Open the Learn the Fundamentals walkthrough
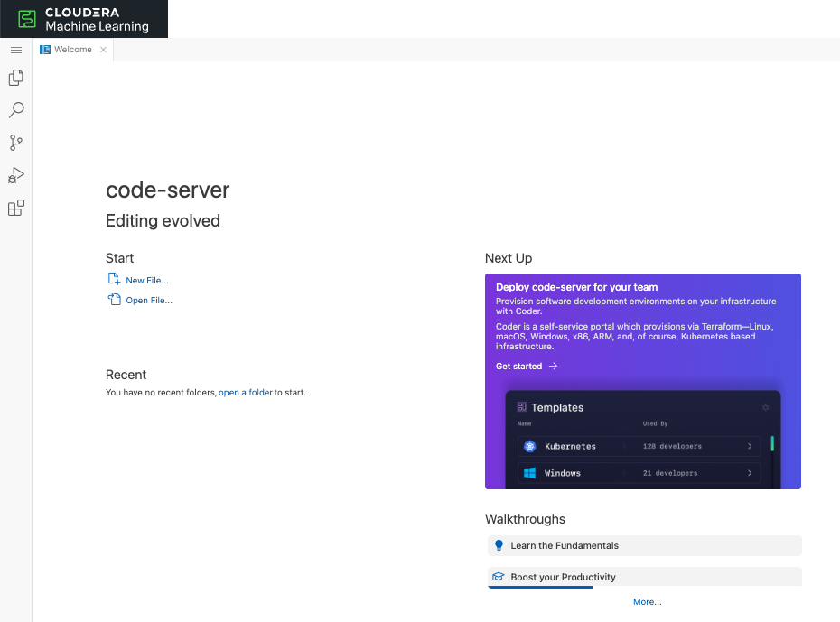 coord(645,545)
